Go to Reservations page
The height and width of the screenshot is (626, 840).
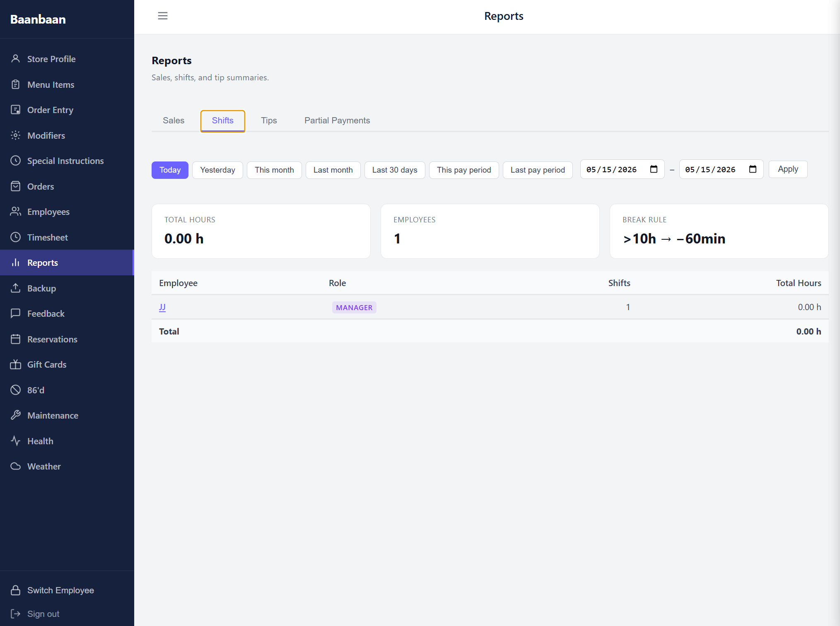tap(67, 339)
